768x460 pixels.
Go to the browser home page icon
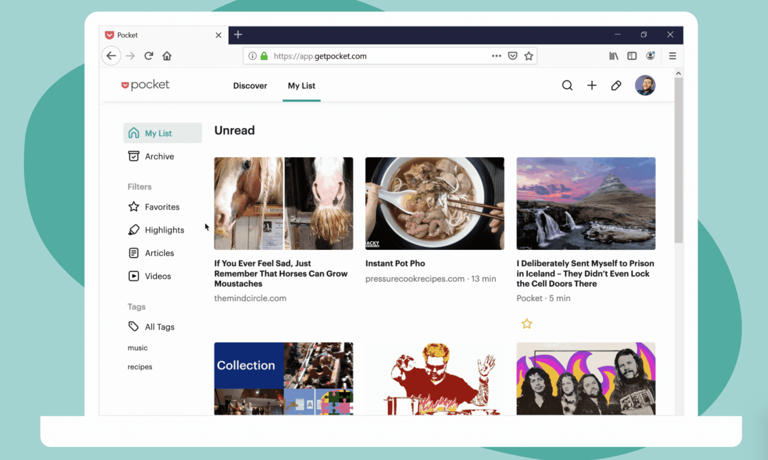167,56
